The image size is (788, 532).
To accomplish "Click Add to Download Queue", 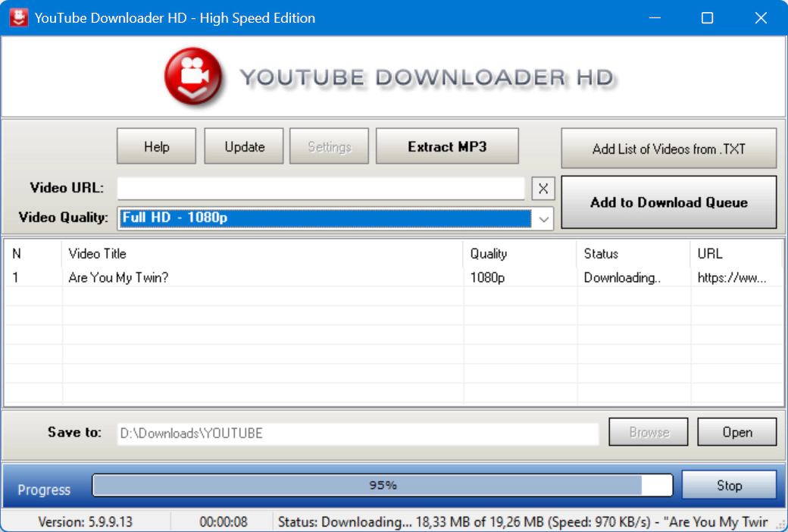I will [x=668, y=202].
